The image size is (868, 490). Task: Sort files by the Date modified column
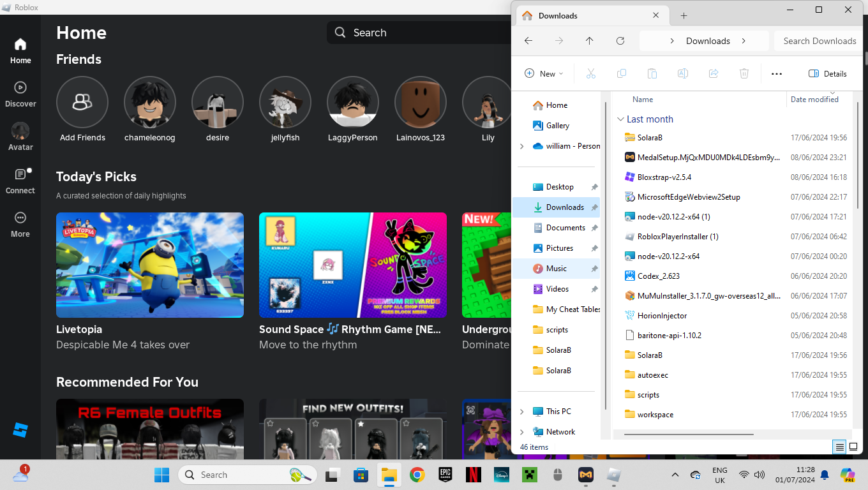point(814,100)
